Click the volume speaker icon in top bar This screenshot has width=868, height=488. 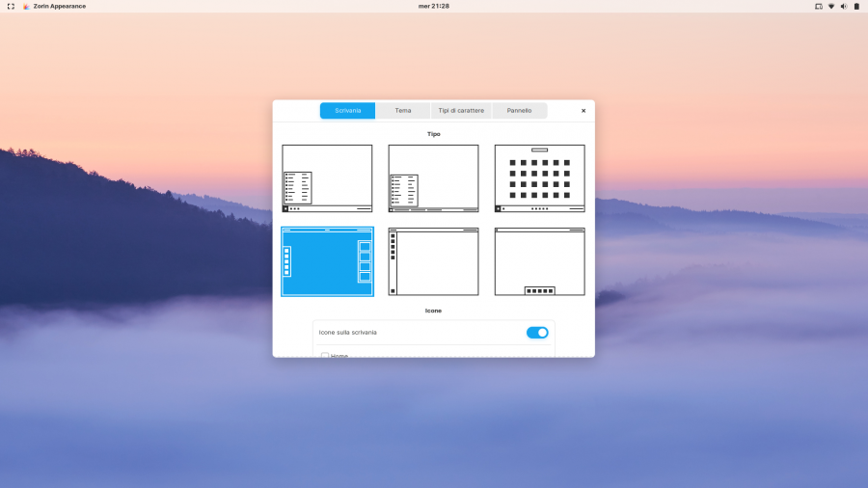[x=844, y=6]
